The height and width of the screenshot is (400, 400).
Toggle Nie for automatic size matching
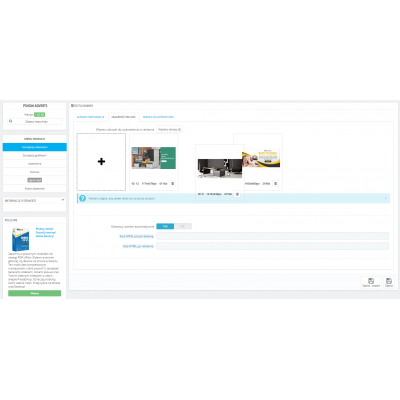pyautogui.click(x=183, y=226)
